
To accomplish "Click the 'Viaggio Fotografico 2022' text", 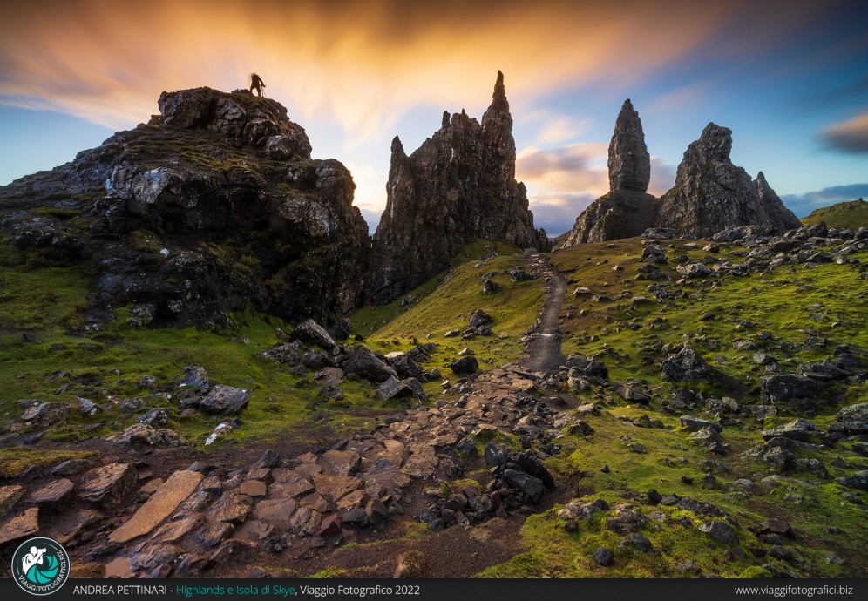I will click(x=360, y=590).
